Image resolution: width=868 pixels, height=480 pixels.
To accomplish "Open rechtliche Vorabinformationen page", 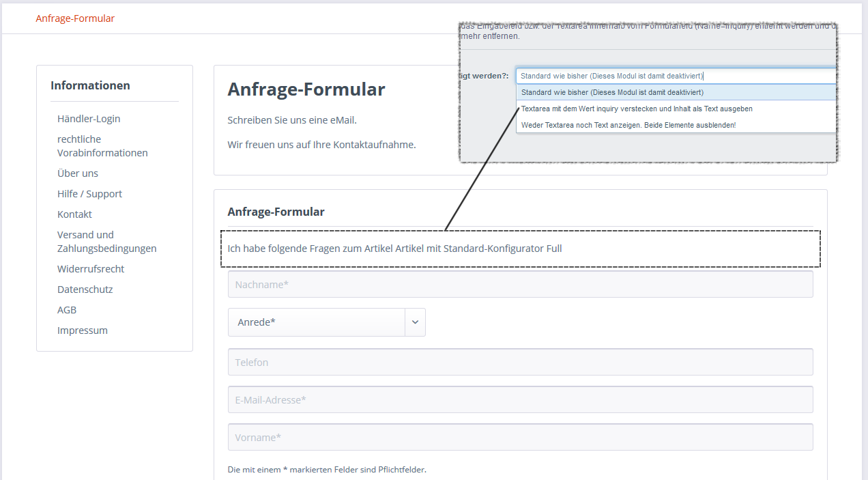I will [x=102, y=146].
